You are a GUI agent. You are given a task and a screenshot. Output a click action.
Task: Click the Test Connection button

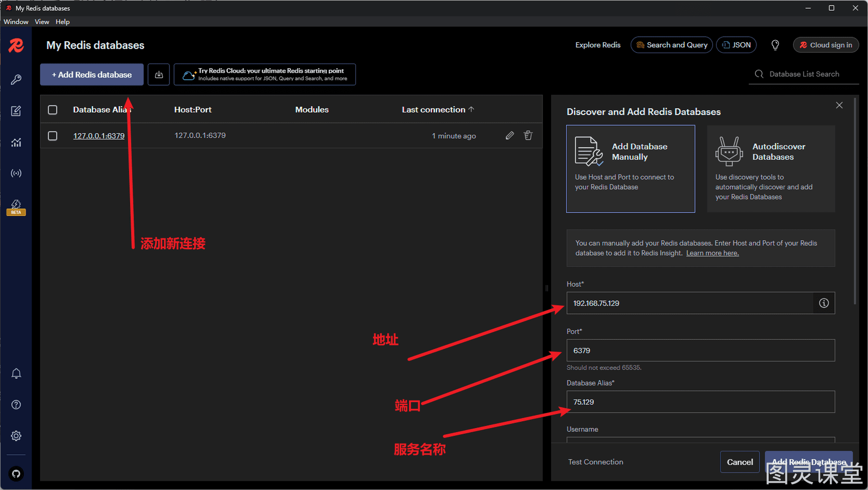tap(596, 462)
